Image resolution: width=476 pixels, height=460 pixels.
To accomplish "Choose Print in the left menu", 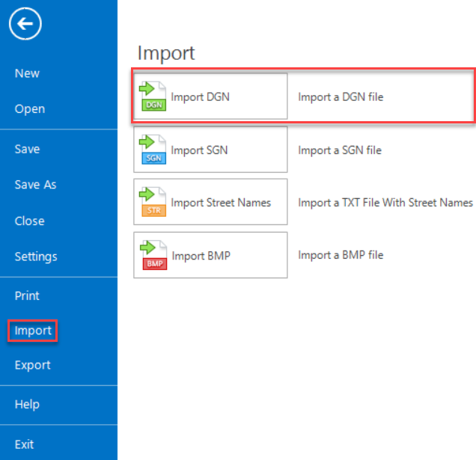I will [27, 295].
